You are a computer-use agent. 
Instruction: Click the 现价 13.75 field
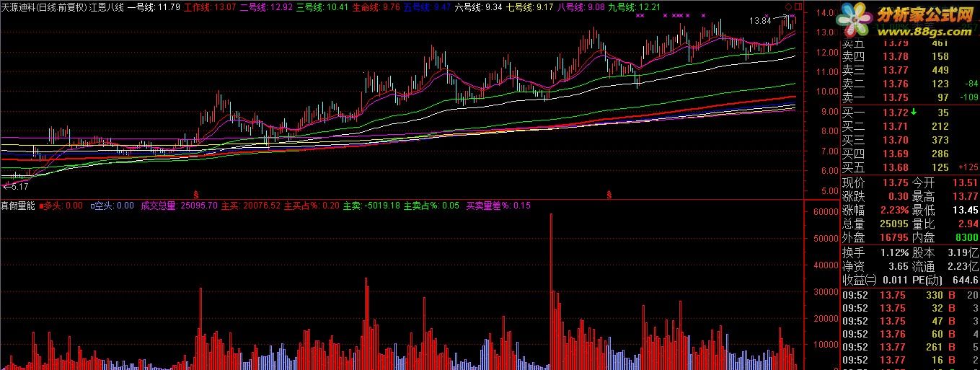pyautogui.click(x=874, y=183)
